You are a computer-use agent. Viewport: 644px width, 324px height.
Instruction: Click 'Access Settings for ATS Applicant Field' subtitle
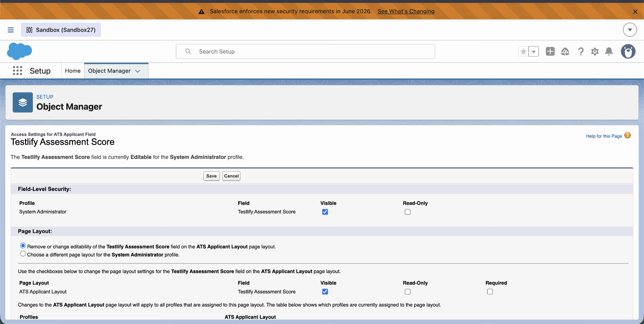pos(53,134)
